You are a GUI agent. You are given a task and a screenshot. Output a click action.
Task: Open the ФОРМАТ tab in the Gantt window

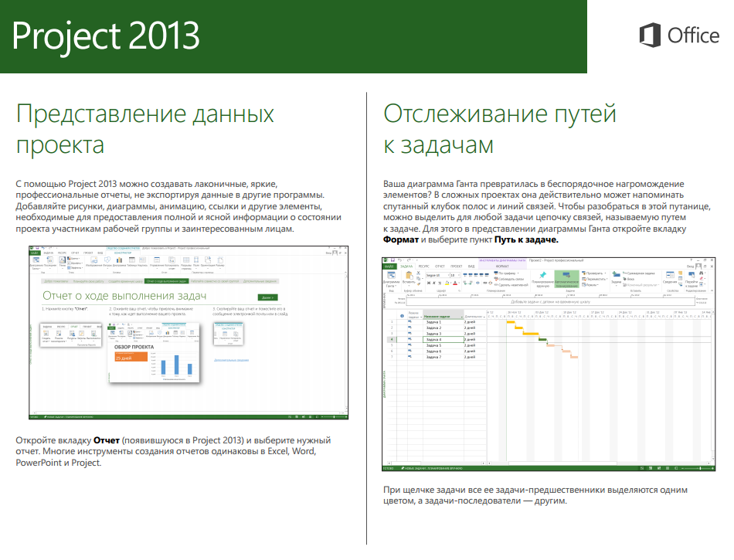point(502,266)
